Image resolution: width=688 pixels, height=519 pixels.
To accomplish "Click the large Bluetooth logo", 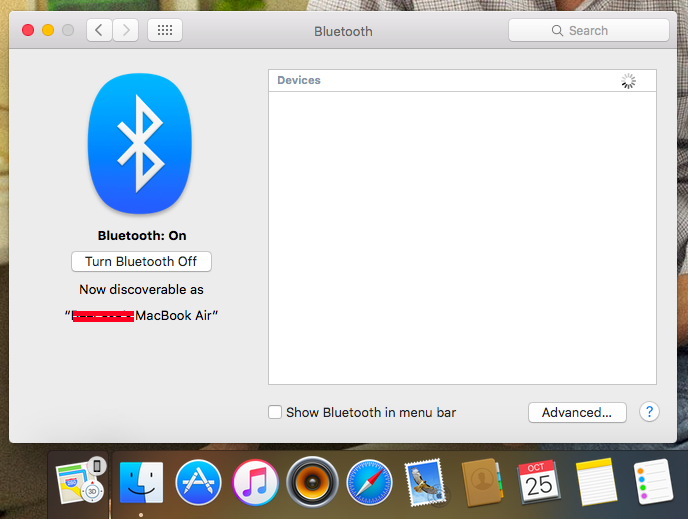I will (x=140, y=143).
